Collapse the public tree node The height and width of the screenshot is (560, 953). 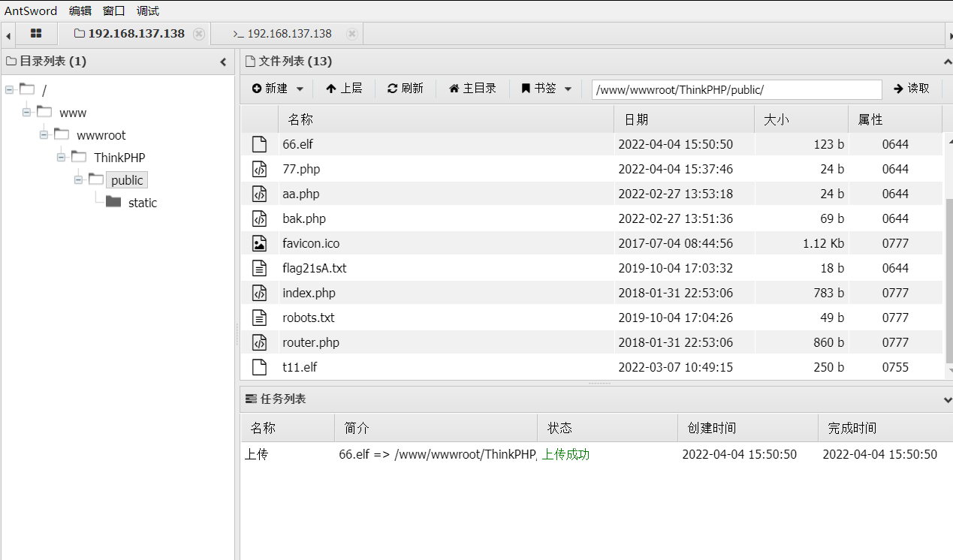[x=79, y=179]
